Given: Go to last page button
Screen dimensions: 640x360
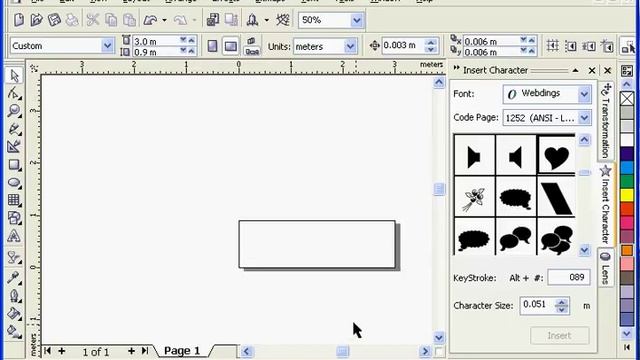Looking at the screenshot, I should click(145, 351).
